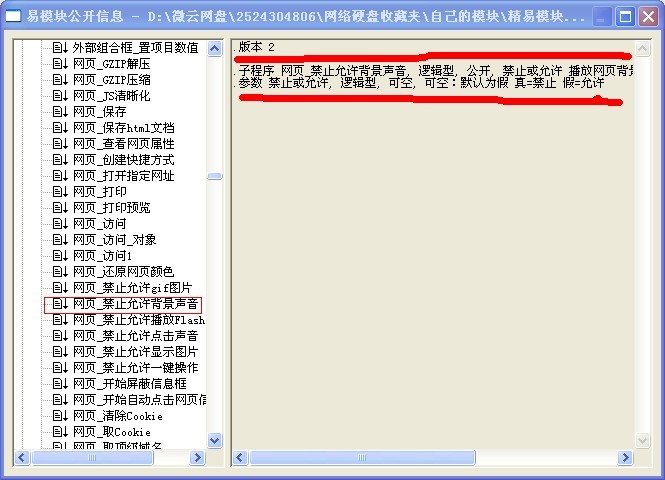Click icon beside 网页_打印预览
Screen dimensions: 665x480
tap(60, 208)
